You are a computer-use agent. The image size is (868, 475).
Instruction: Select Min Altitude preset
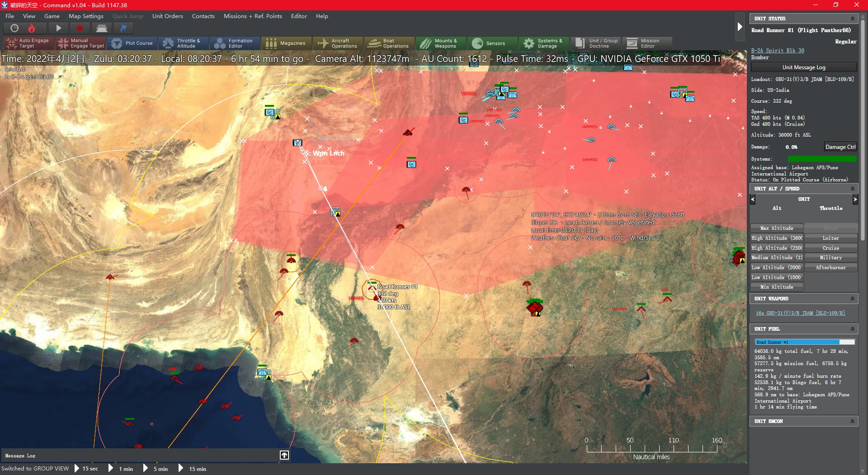(x=777, y=287)
